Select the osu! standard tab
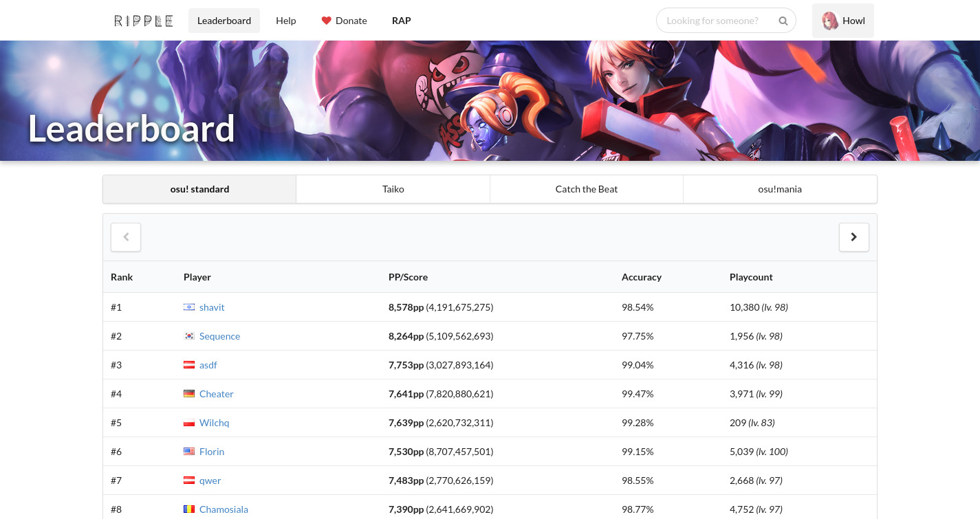980x519 pixels. [199, 189]
